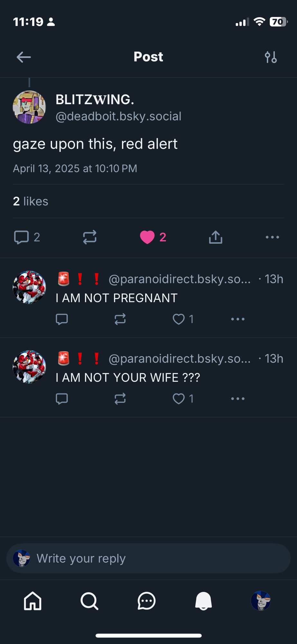This screenshot has width=297, height=644.
Task: Tap the back arrow in the header
Action: [x=23, y=57]
